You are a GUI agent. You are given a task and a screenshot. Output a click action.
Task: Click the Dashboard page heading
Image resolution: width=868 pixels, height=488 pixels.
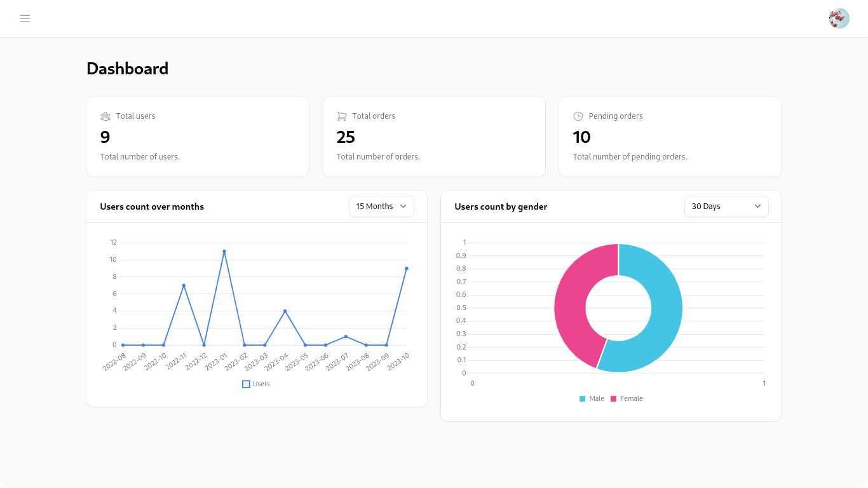pos(128,69)
